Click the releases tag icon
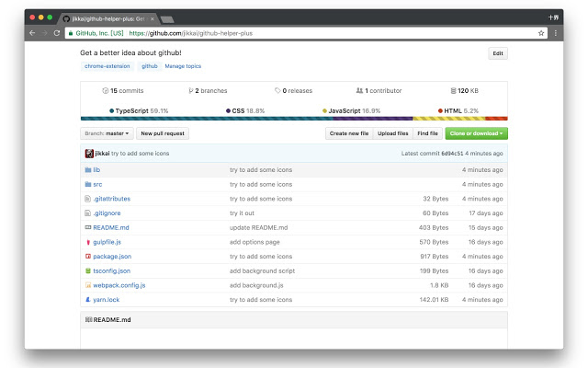This screenshot has height=368, width=588. [x=277, y=90]
